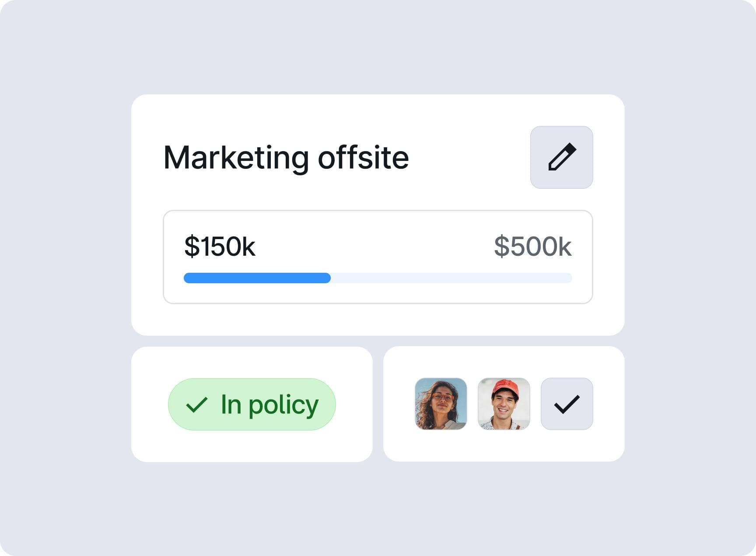Click the Marketing offsite title
The height and width of the screenshot is (556, 756).
click(x=286, y=157)
